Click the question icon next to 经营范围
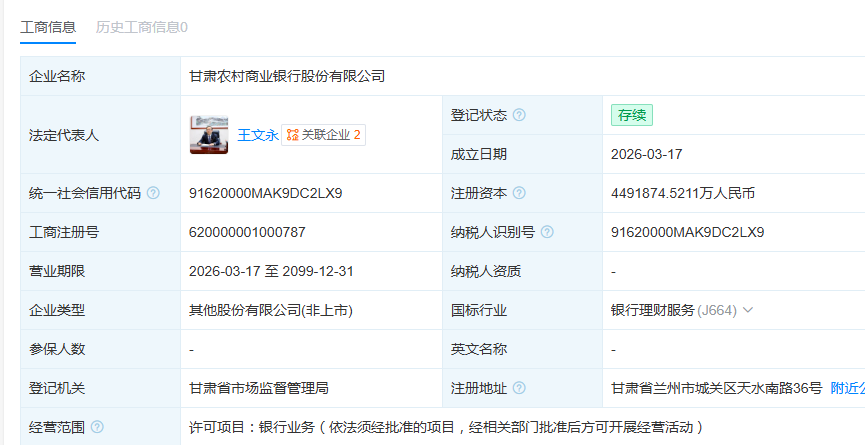The height and width of the screenshot is (445, 865). [97, 427]
